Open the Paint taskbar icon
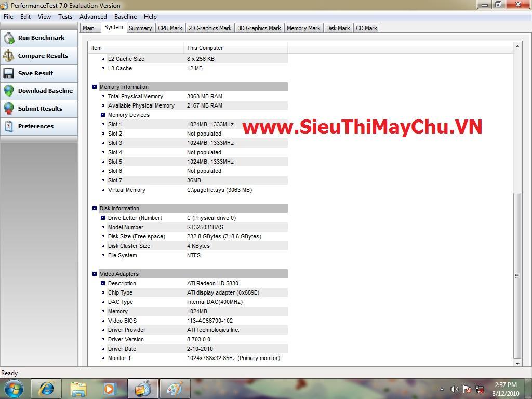 point(175,389)
